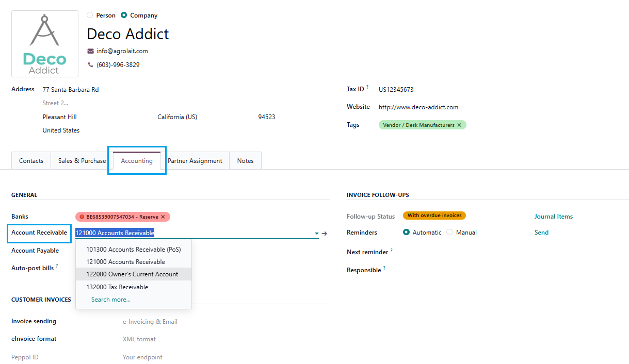
Task: Click the help icon beside Next reminder
Action: (392, 251)
